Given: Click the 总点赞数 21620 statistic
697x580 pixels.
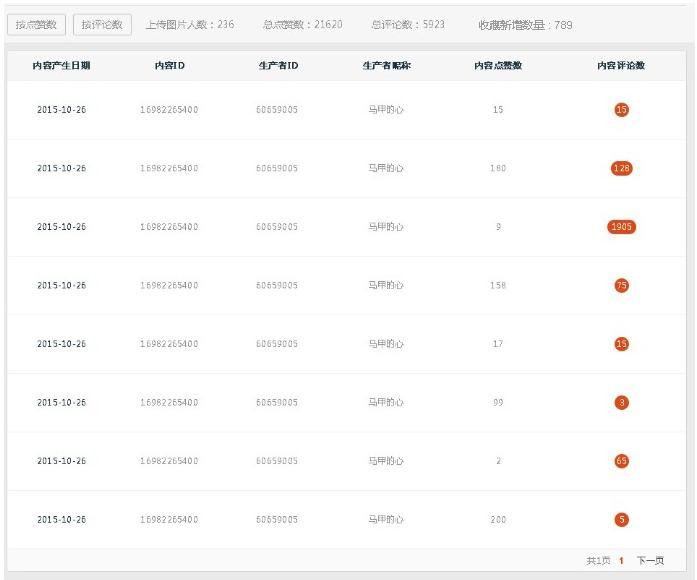Looking at the screenshot, I should tap(302, 24).
